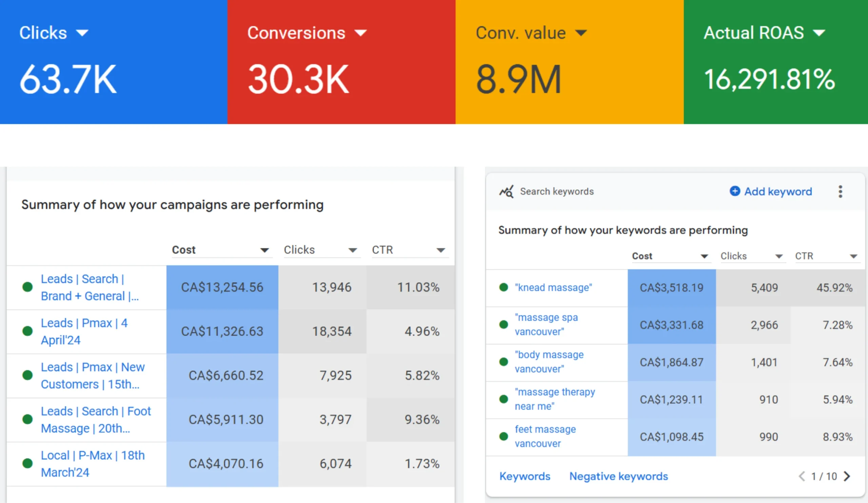The width and height of the screenshot is (868, 503).
Task: Go to next keywords page arrow
Action: (847, 476)
